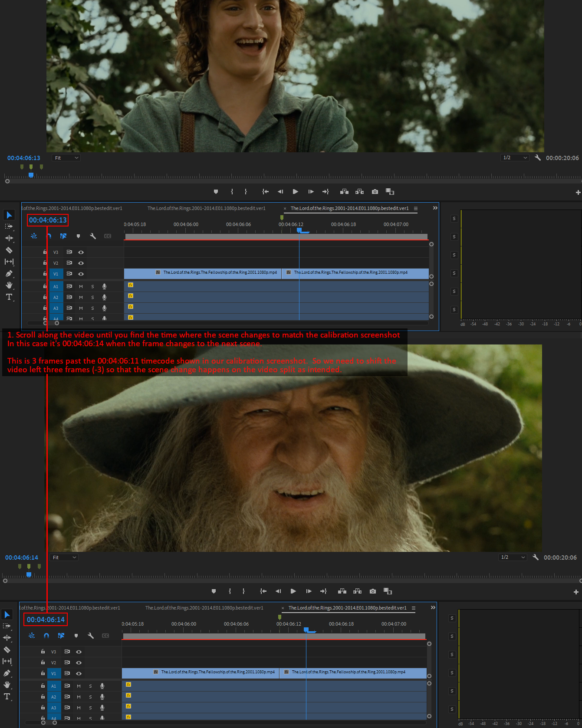Pick the Pen tool beside the 00:04:06:14 timeline
This screenshot has height=728, width=582.
(7, 673)
